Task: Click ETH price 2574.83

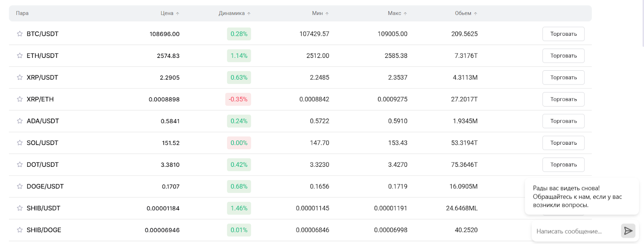Action: [168, 55]
